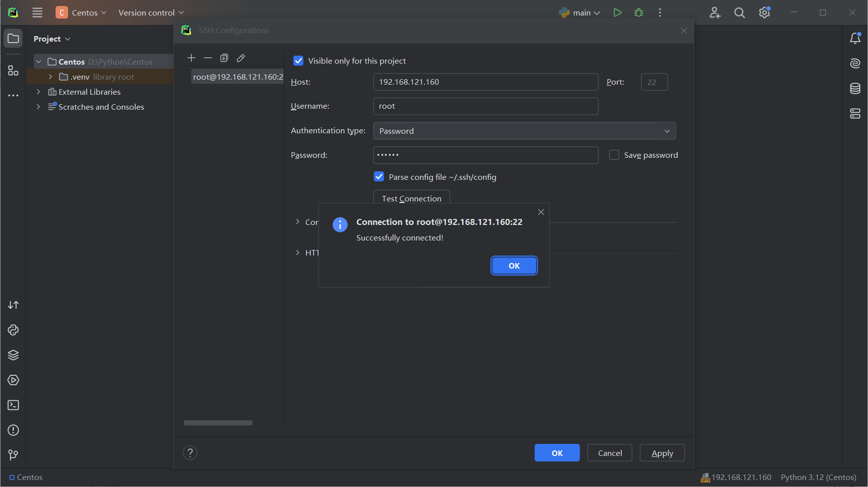Open the AI Assistant spiral icon

(855, 63)
